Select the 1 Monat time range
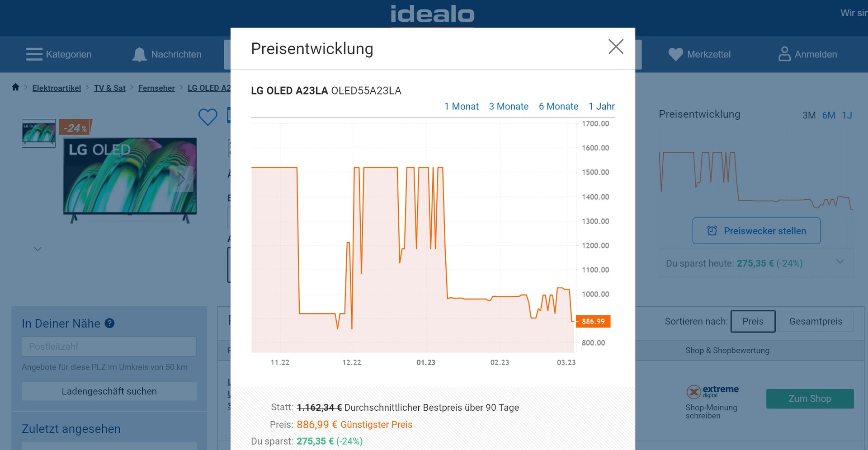 pos(461,107)
